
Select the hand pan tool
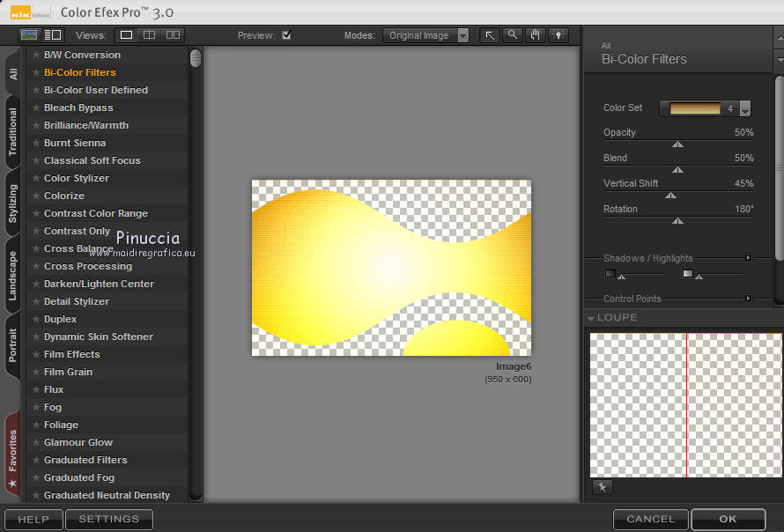coord(535,35)
